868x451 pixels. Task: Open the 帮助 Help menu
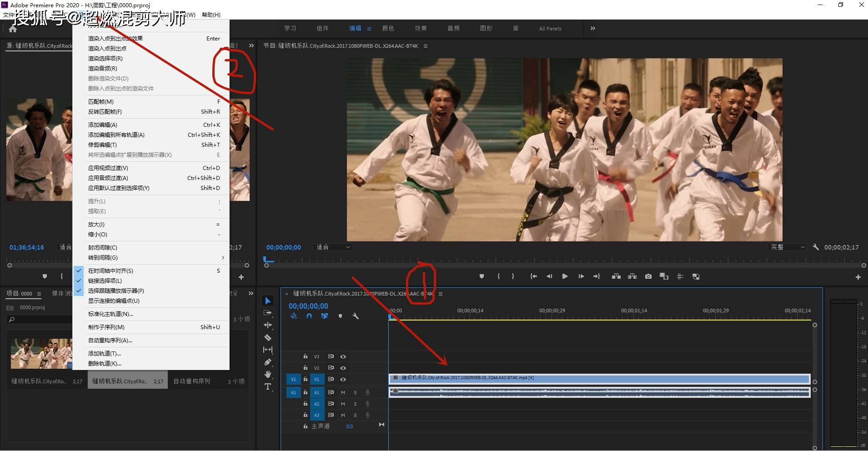click(211, 15)
